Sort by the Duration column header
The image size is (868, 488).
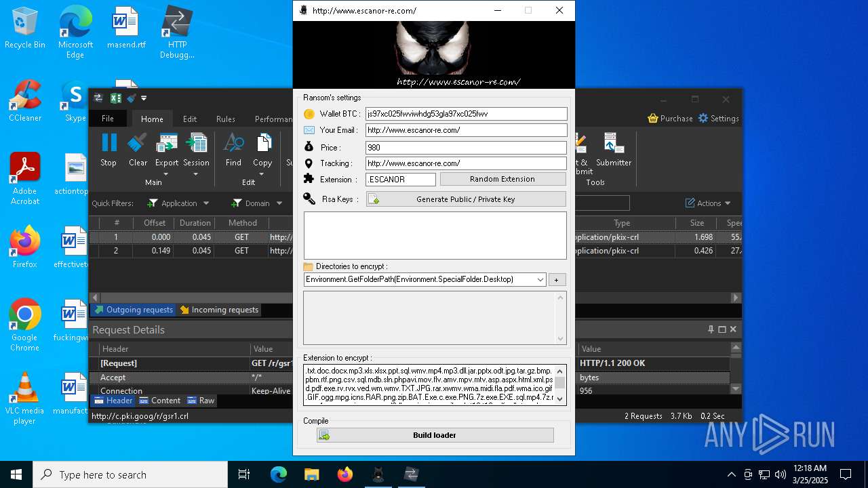(195, 222)
